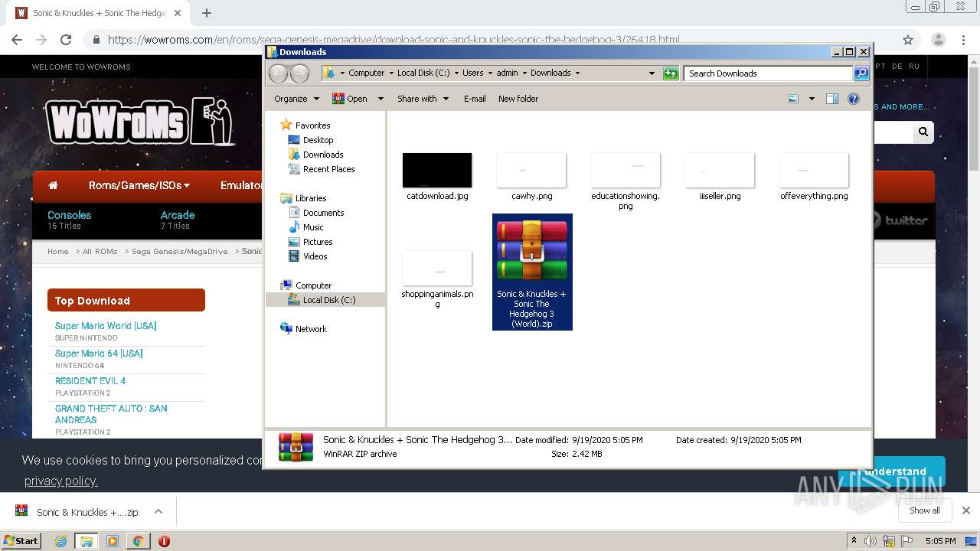Click E-mail in the toolbar
The image size is (980, 551).
coord(475,99)
